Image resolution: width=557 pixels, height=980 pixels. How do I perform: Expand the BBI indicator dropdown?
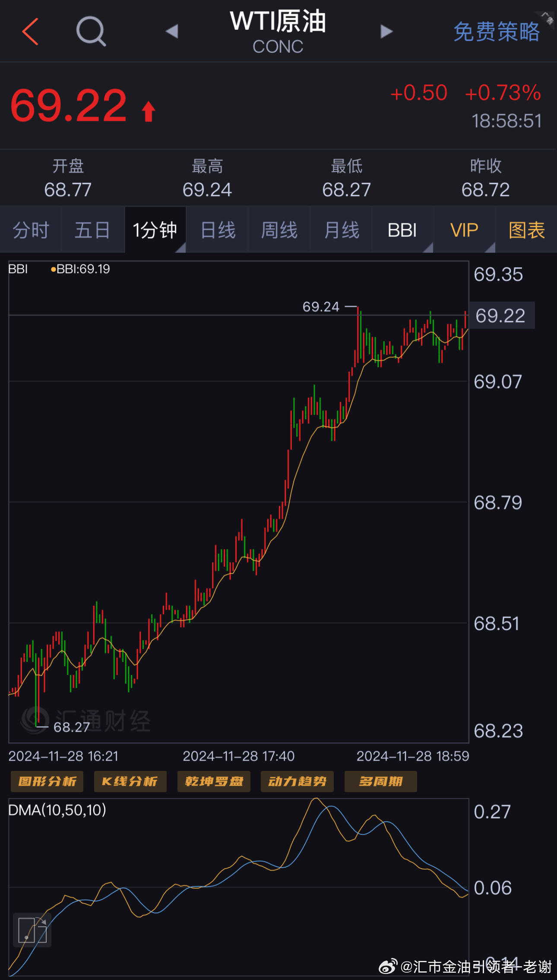[x=403, y=230]
